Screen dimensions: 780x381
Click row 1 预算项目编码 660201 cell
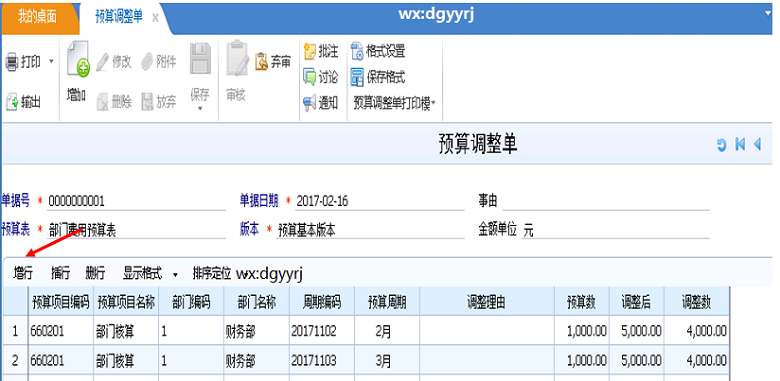point(61,331)
